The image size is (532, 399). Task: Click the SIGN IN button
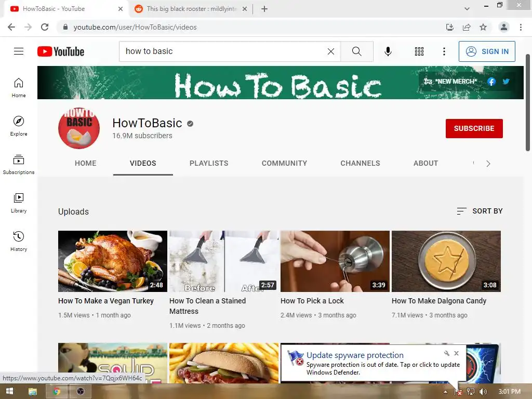point(487,51)
